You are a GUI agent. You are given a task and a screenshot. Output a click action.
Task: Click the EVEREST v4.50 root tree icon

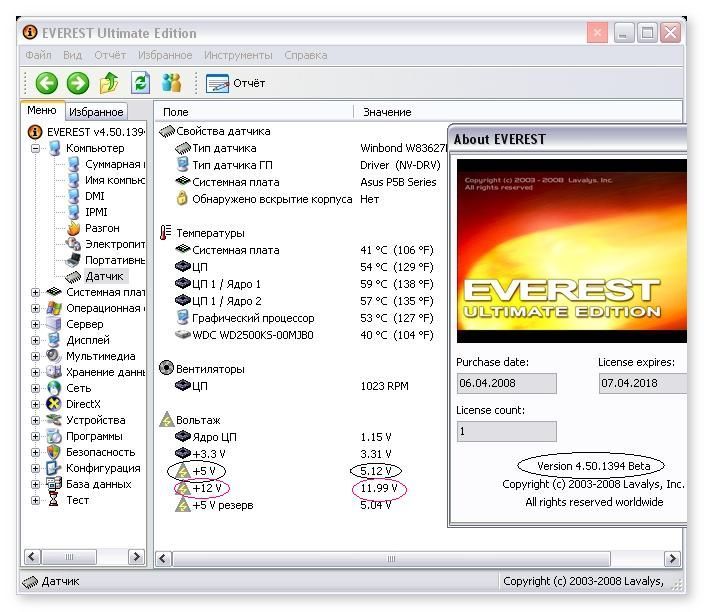(x=35, y=132)
